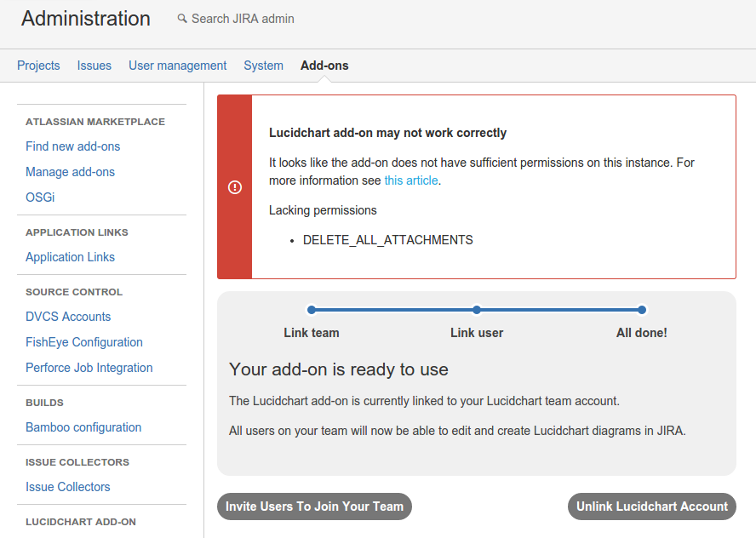This screenshot has width=756, height=538.
Task: Open Issue Collectors link
Action: click(67, 487)
